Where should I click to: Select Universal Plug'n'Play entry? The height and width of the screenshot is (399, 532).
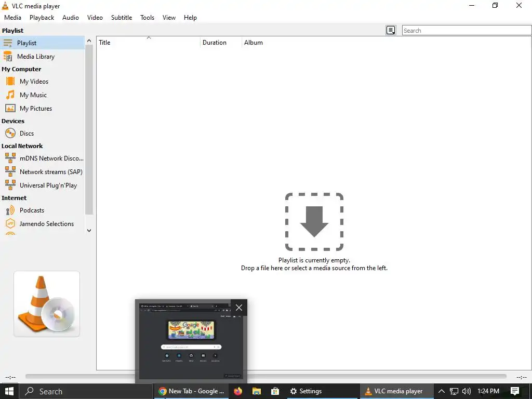click(48, 185)
